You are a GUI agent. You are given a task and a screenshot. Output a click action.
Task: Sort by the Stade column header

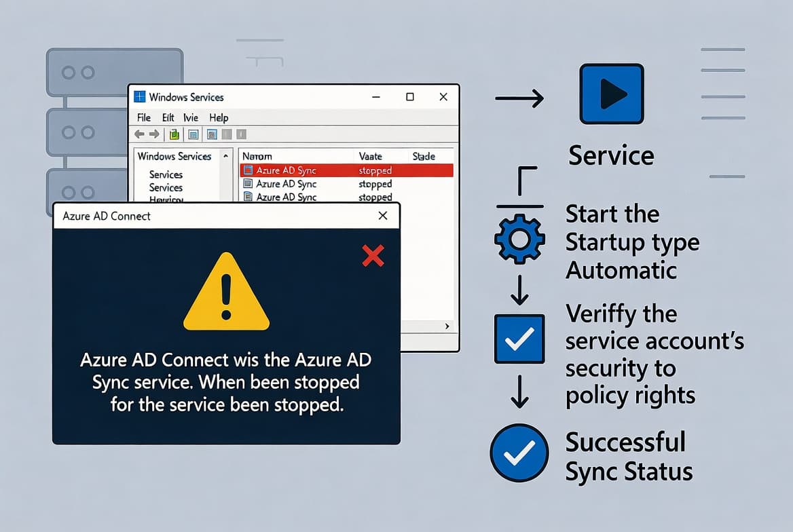[424, 156]
